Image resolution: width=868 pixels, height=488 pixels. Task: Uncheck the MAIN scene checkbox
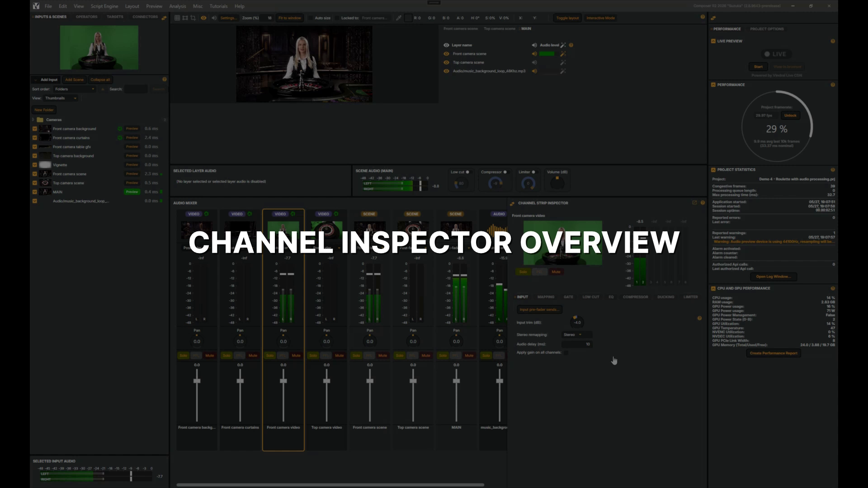click(x=35, y=192)
